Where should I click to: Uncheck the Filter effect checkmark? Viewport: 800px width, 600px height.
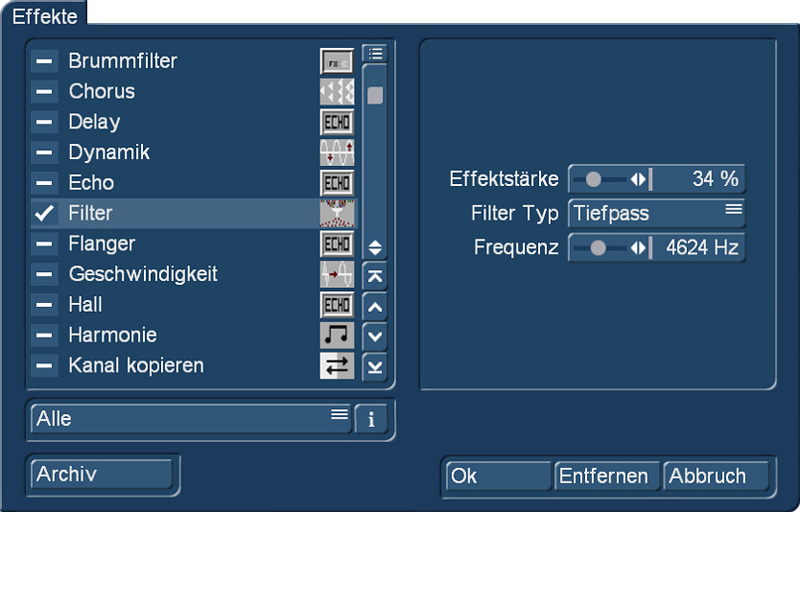(x=44, y=213)
